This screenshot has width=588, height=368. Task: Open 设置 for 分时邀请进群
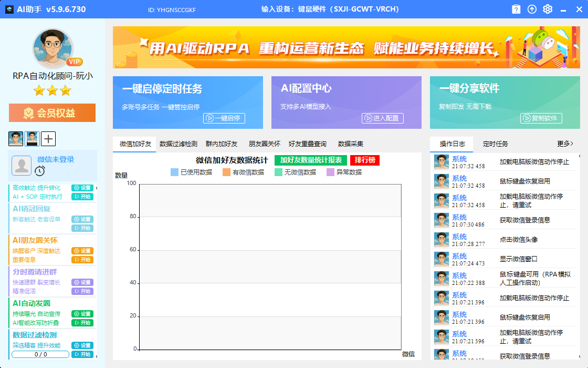[x=82, y=282]
